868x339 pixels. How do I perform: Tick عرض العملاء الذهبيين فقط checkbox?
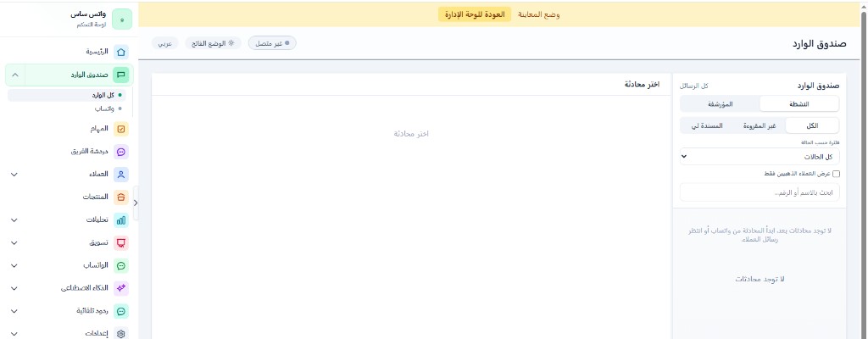[x=836, y=174]
